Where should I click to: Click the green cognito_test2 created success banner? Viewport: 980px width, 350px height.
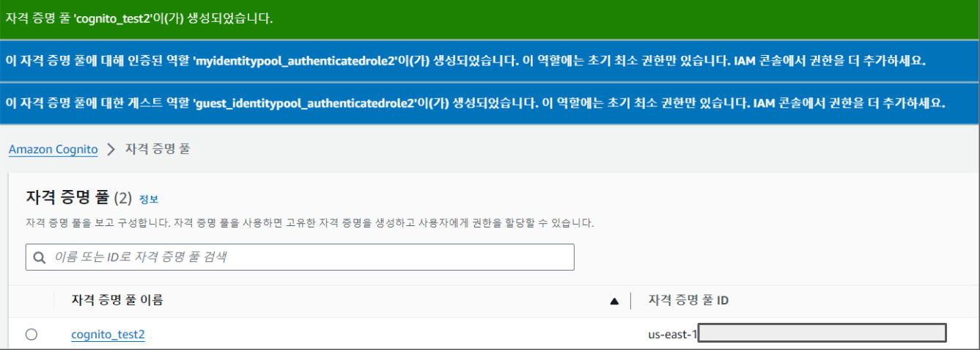coord(490,19)
